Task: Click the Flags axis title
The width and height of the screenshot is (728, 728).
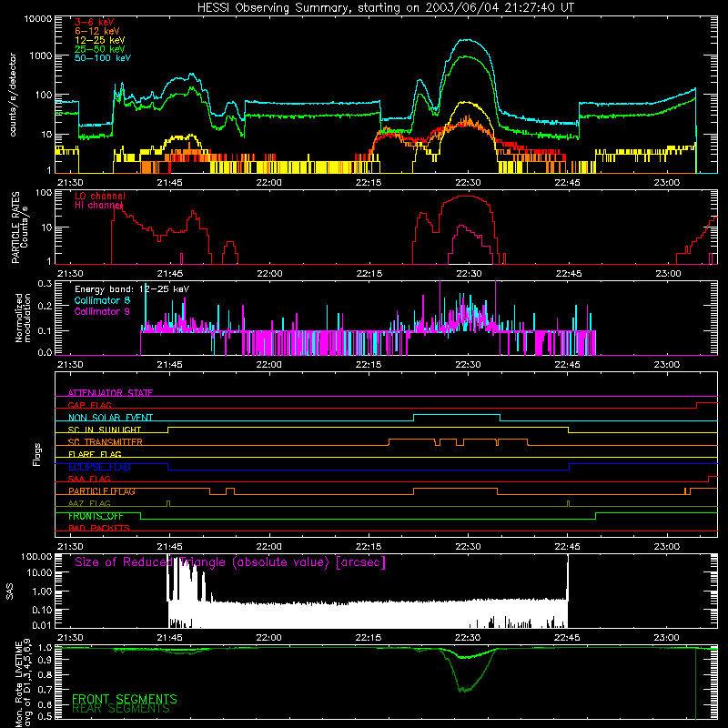Action: tap(36, 454)
